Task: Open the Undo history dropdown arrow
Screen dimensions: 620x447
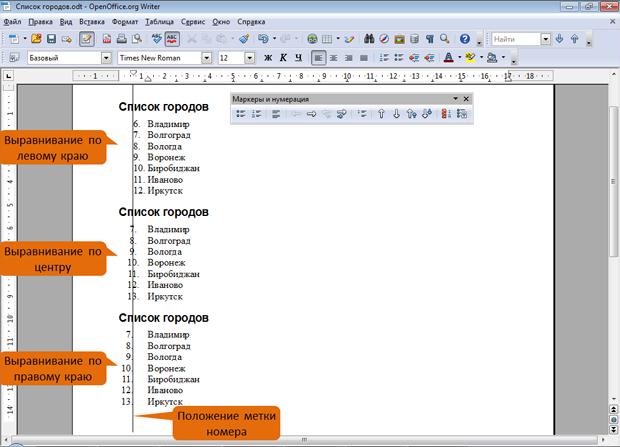Action: tap(274, 39)
